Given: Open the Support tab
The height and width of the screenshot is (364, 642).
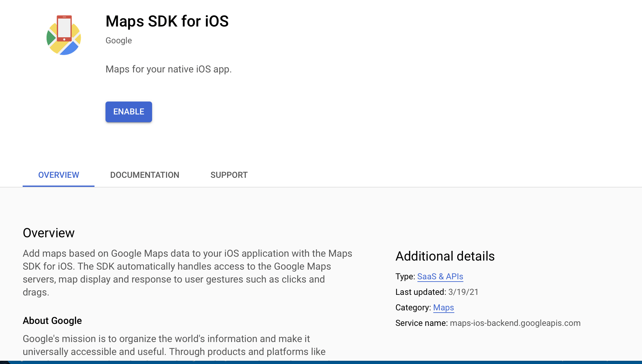Looking at the screenshot, I should [229, 175].
